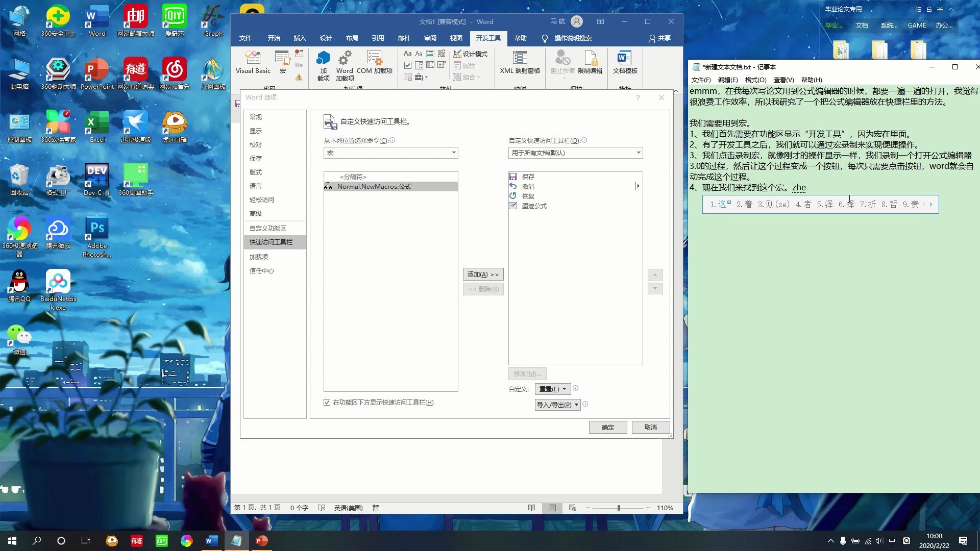This screenshot has width=980, height=551.
Task: Toggle 设计模式 in the ribbon
Action: [x=470, y=54]
